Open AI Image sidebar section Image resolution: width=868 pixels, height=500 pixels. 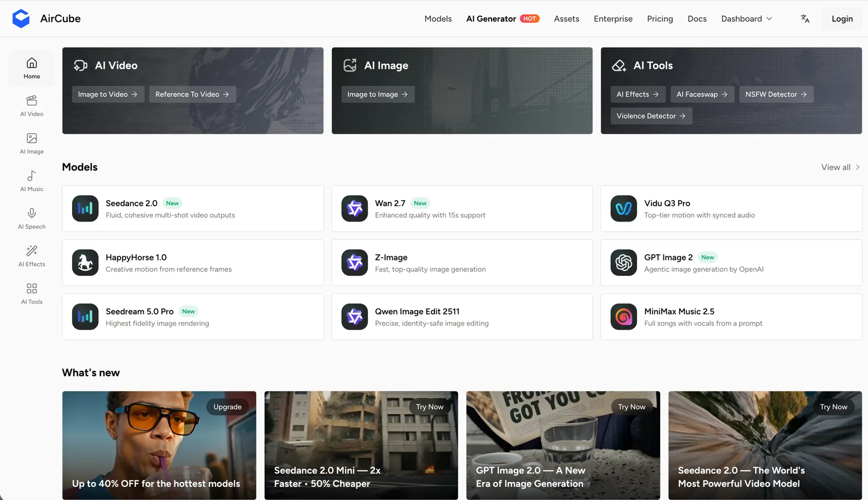31,144
